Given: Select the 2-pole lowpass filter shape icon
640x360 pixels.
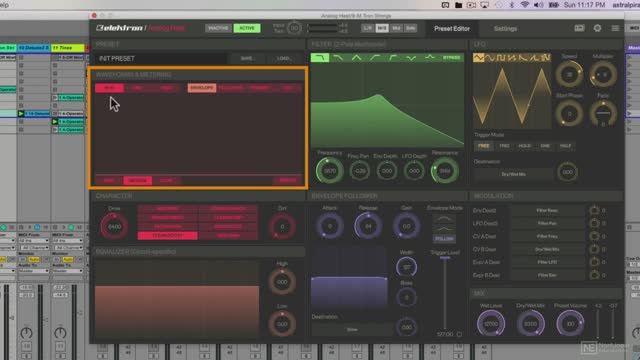Looking at the screenshot, I should tap(320, 58).
